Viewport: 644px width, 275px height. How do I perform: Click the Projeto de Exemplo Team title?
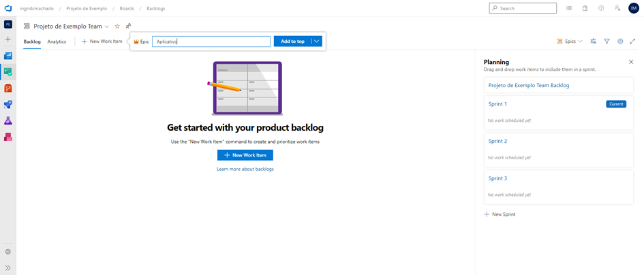point(67,27)
